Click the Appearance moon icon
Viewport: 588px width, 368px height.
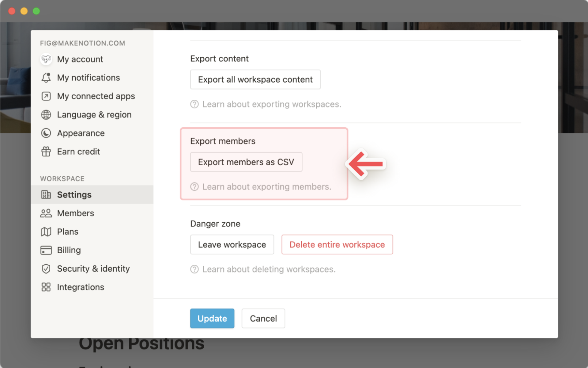click(x=47, y=133)
